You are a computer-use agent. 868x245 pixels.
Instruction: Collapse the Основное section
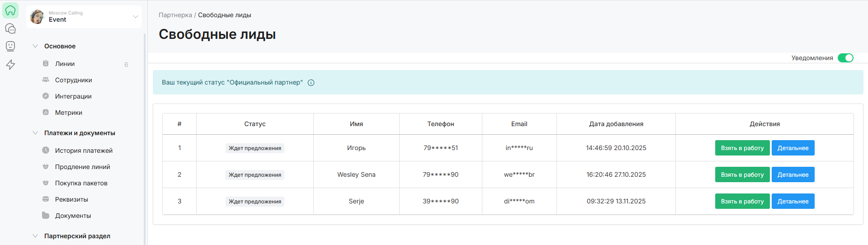(x=35, y=46)
